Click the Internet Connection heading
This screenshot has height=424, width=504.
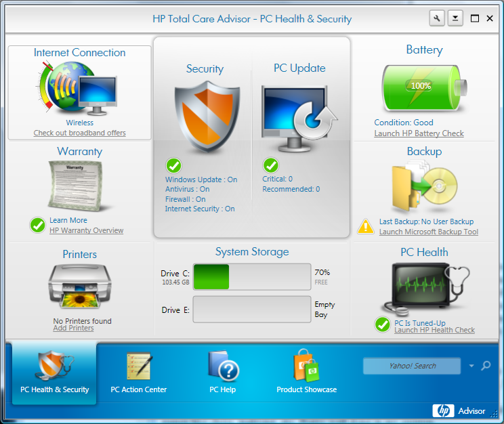tap(80, 52)
